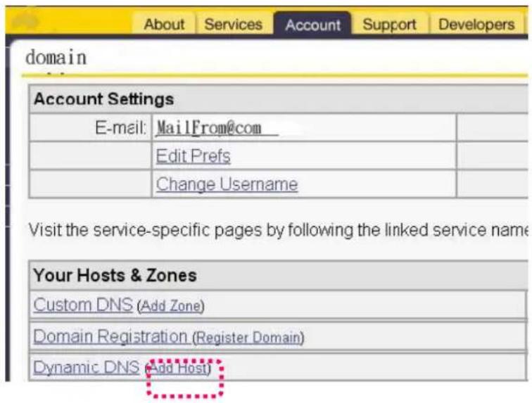532x403 pixels.
Task: Click the domain page title text
Action: [x=56, y=58]
